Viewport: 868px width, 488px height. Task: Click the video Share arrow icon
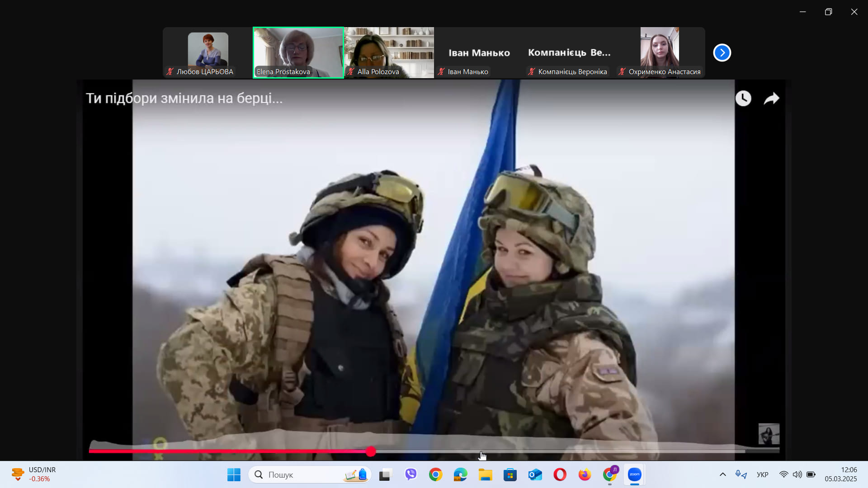point(771,99)
